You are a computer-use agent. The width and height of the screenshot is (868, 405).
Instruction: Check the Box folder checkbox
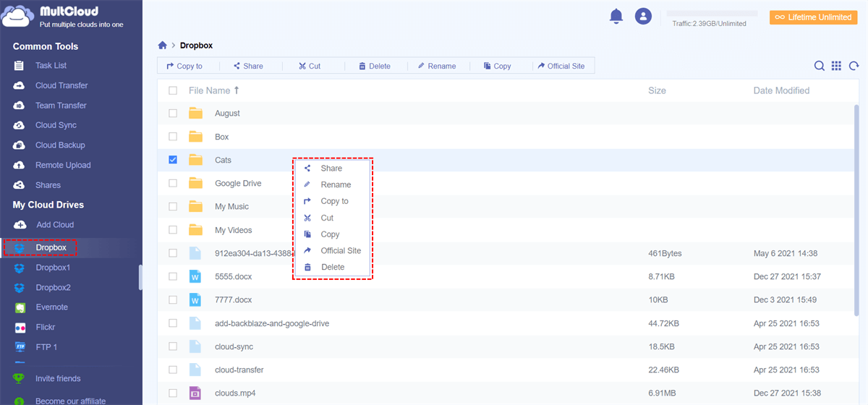tap(173, 137)
